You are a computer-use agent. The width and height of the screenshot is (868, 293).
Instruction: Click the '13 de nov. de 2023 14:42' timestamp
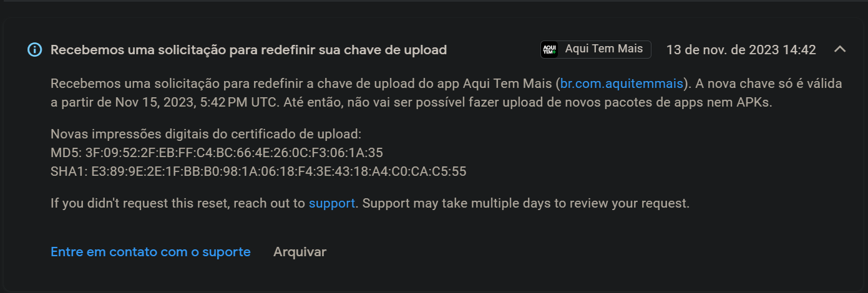(741, 50)
